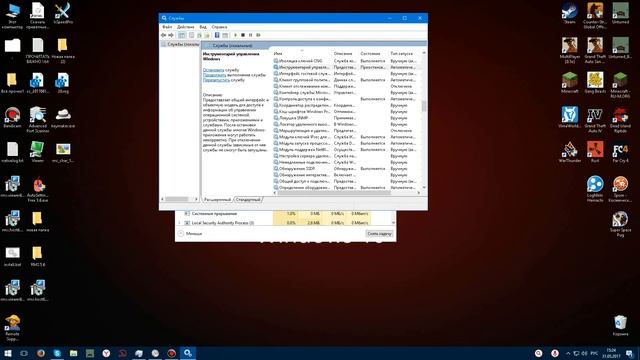The width and height of the screenshot is (640, 360).
Task: Open the Recycle Bin (Корзина) icon
Action: (x=620, y=325)
